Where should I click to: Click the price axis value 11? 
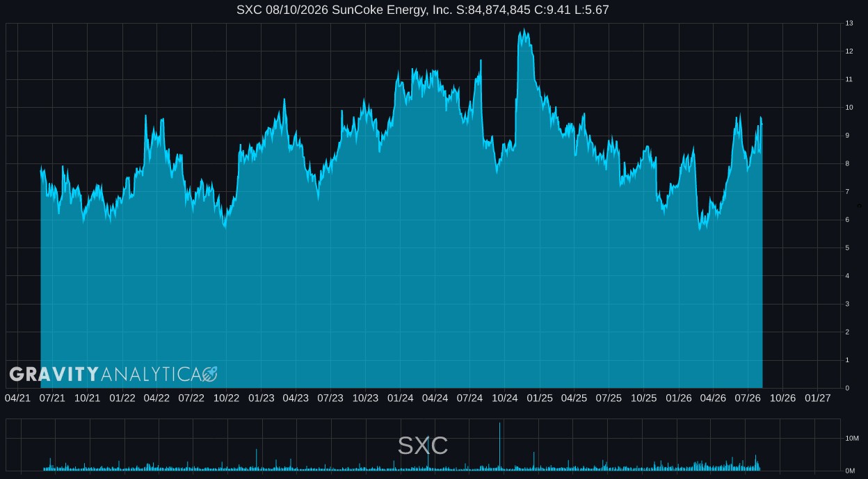pos(849,79)
